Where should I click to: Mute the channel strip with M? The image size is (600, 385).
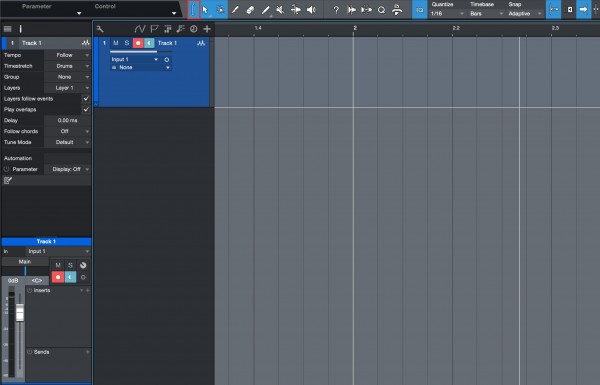(x=58, y=265)
